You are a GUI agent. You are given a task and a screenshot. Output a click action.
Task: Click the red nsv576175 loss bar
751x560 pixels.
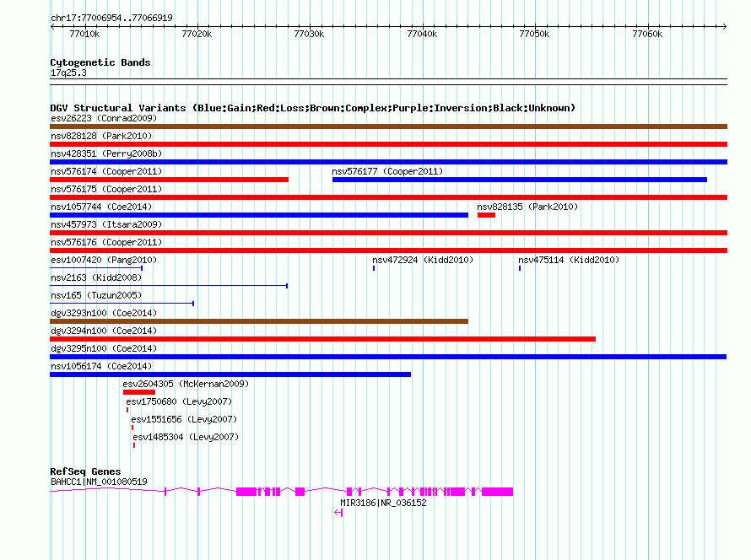click(388, 197)
